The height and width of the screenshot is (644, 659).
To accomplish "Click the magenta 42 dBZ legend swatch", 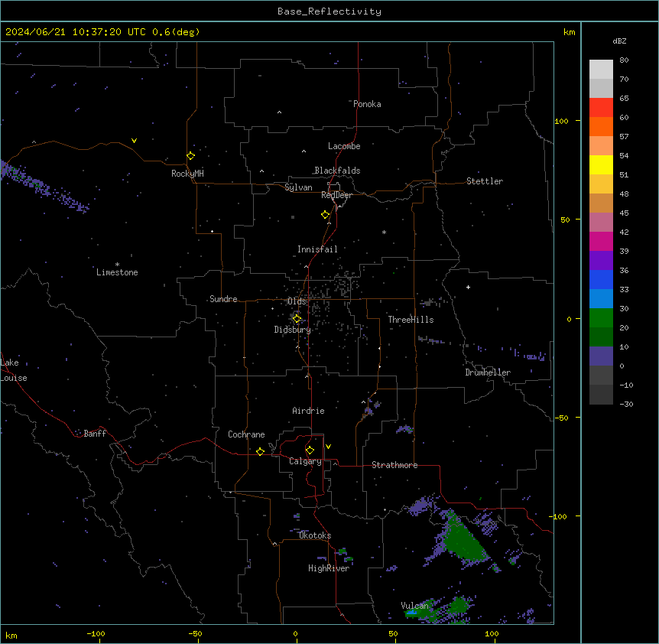I will (601, 241).
